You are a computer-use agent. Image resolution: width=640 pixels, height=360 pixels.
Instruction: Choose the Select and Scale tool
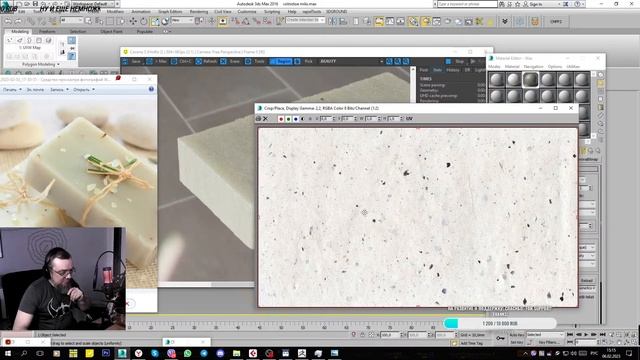(x=155, y=21)
